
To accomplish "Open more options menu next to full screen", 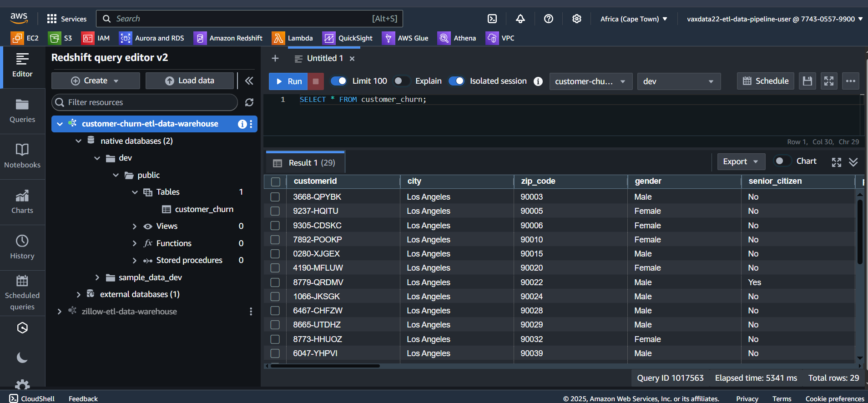I will pyautogui.click(x=851, y=81).
